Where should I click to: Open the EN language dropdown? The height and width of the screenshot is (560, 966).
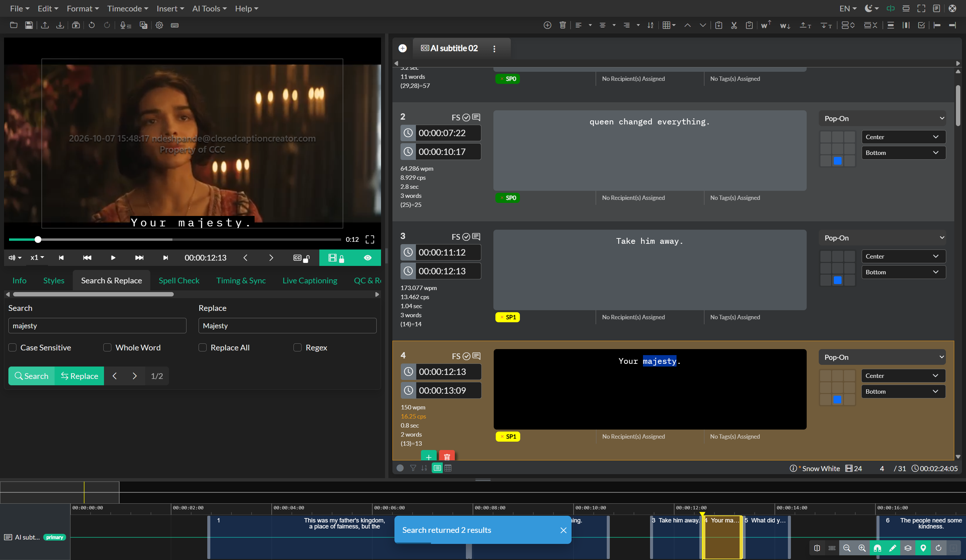coord(848,8)
